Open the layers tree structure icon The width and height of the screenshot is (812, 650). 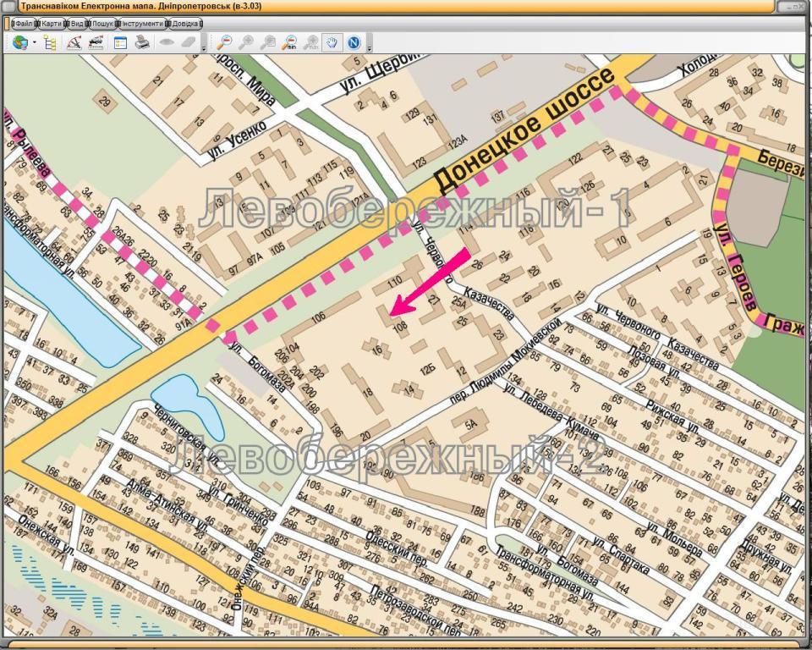point(50,42)
